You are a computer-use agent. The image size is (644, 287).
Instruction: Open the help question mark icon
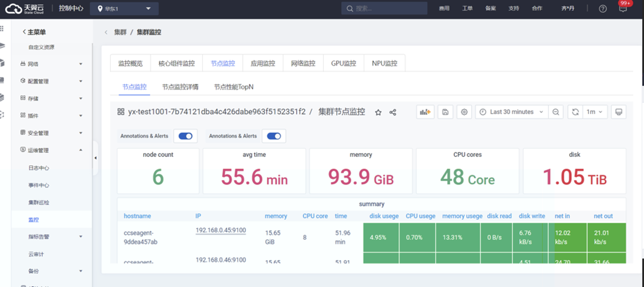pos(602,9)
